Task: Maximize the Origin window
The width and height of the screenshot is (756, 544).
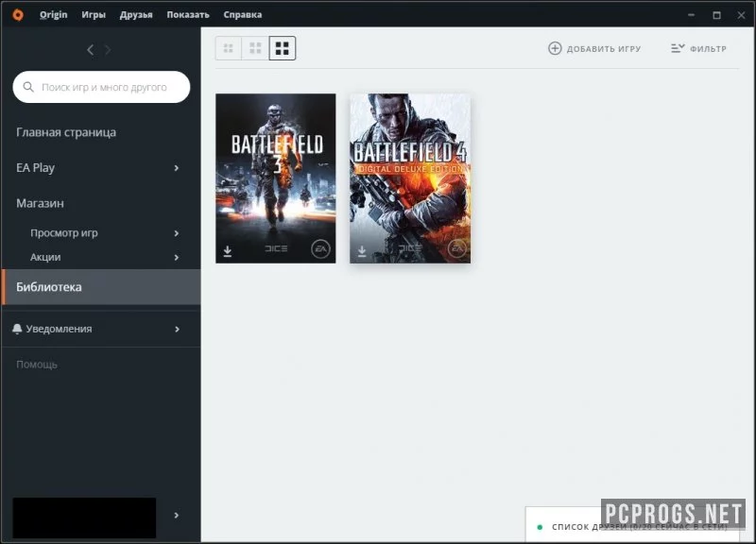Action: pos(717,15)
